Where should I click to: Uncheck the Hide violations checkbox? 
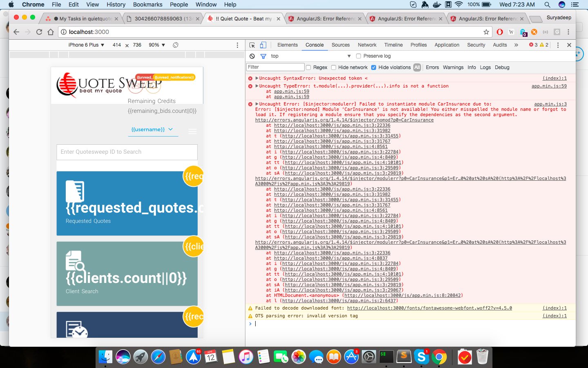[374, 67]
